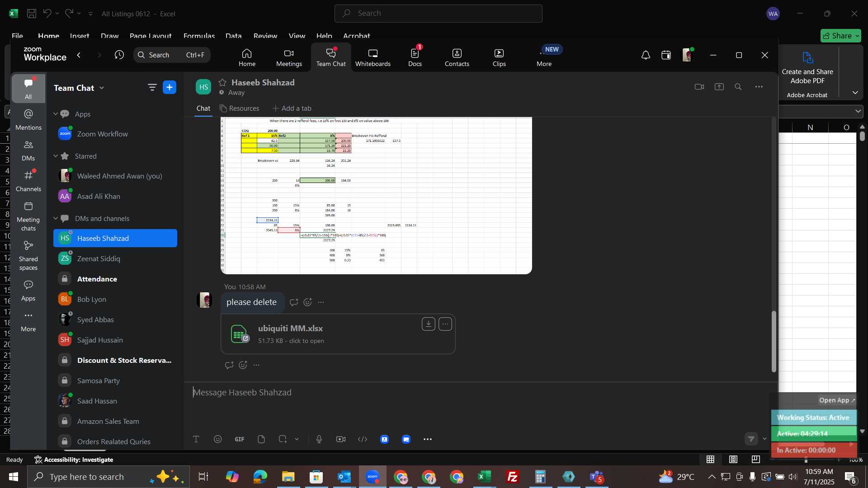
Task: Open Clips in Zoom
Action: (499, 58)
